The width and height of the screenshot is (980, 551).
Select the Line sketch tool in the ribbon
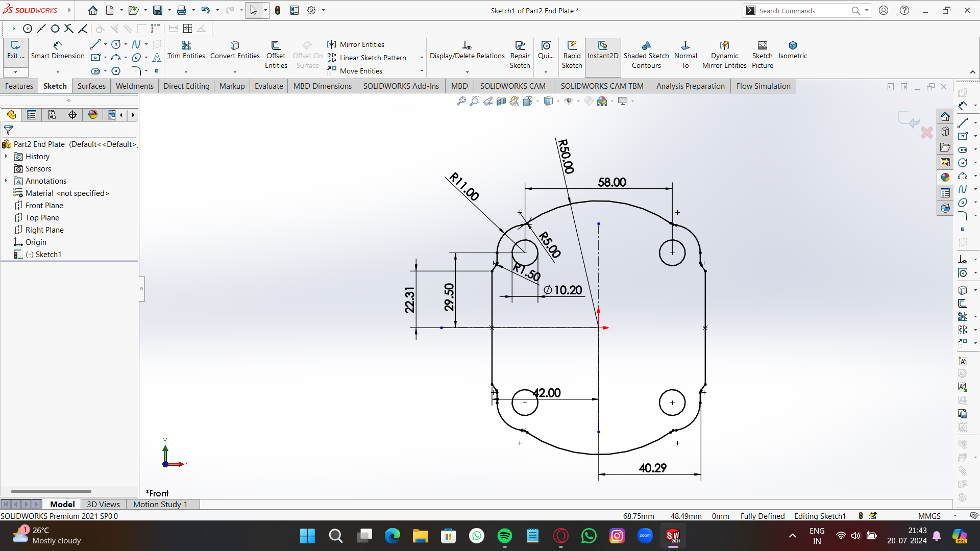95,44
